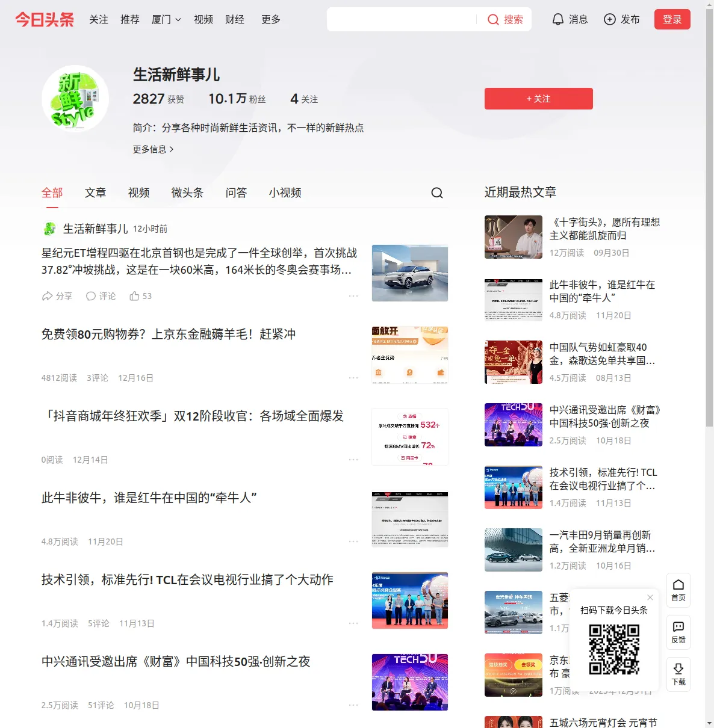Open the 更多 navigation menu
The height and width of the screenshot is (728, 714).
point(271,20)
